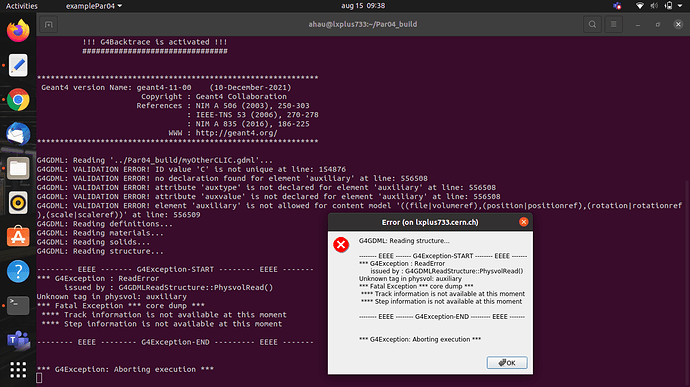Launch the text editor dock icon
The image size is (690, 387).
(18, 65)
